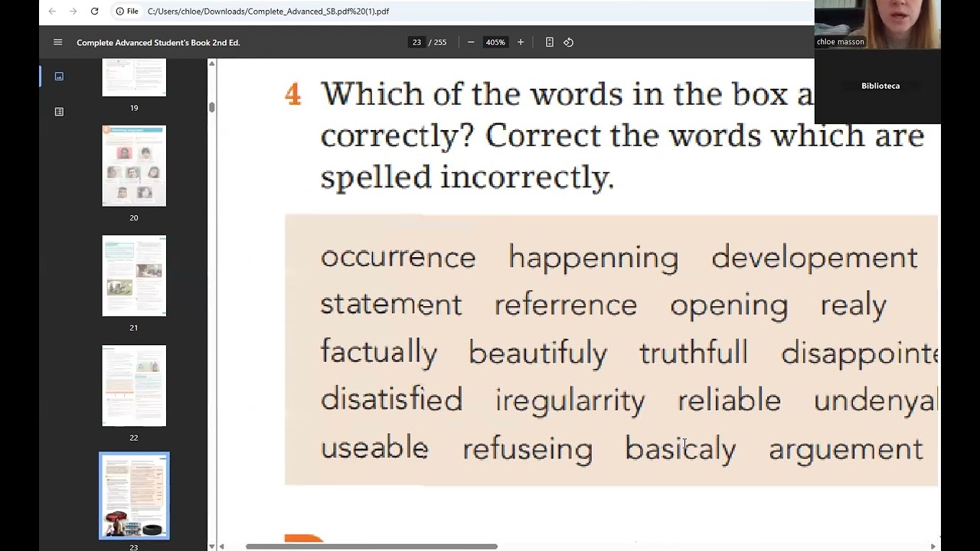Click the word 'occurrence' in the box
The height and width of the screenshot is (551, 980).
pos(398,258)
